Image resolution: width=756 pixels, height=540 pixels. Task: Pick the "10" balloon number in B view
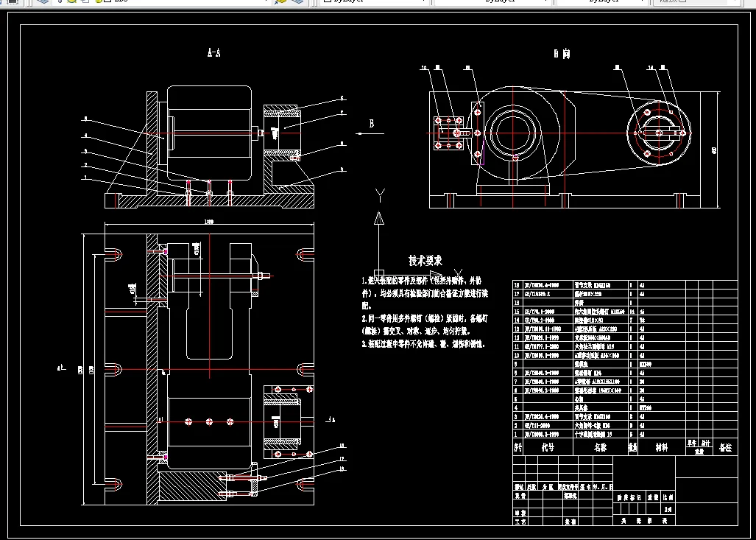pos(424,69)
